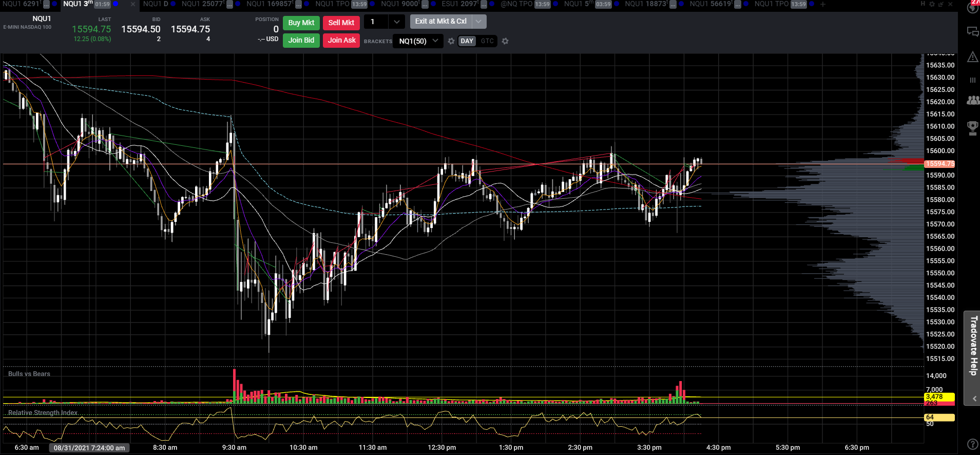
Task: Click the 08/31/2021 7:24:00 am time label
Action: tap(89, 448)
